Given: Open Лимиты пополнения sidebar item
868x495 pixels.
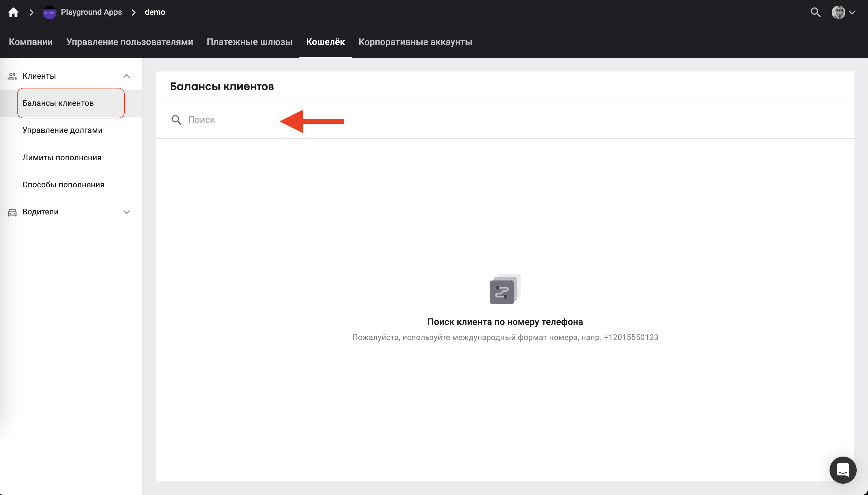Looking at the screenshot, I should click(62, 157).
